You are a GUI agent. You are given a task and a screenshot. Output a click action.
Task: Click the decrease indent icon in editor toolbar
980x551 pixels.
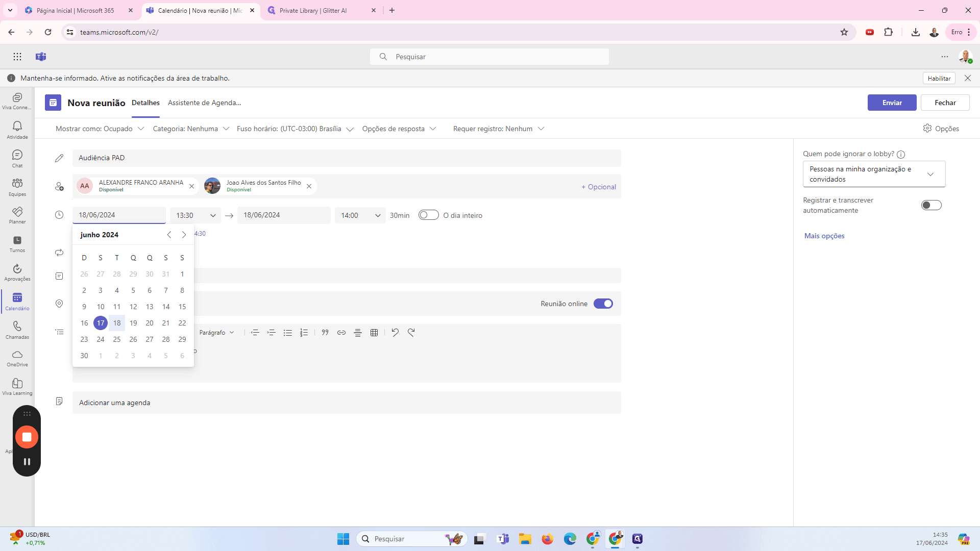point(255,333)
